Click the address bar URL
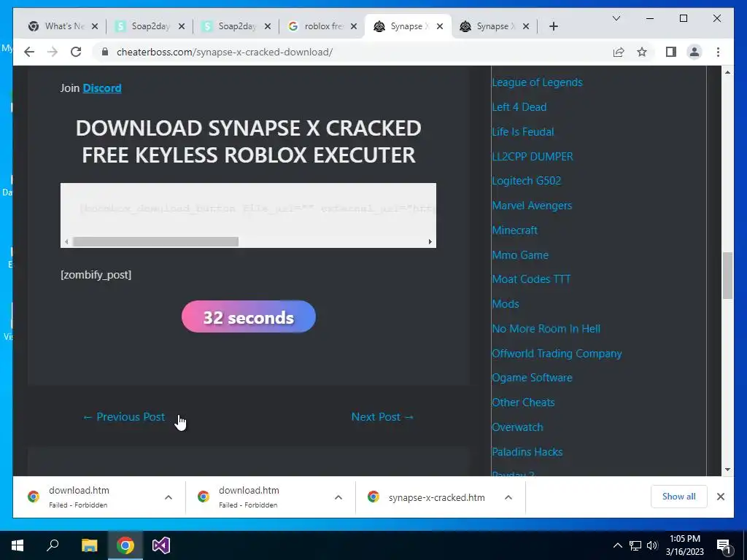 tap(225, 52)
